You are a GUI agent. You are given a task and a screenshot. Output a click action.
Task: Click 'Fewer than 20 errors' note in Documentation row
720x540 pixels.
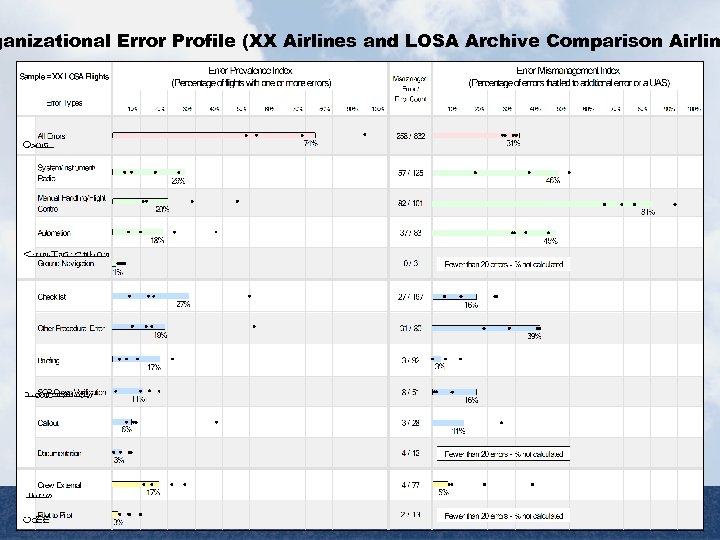(x=503, y=454)
